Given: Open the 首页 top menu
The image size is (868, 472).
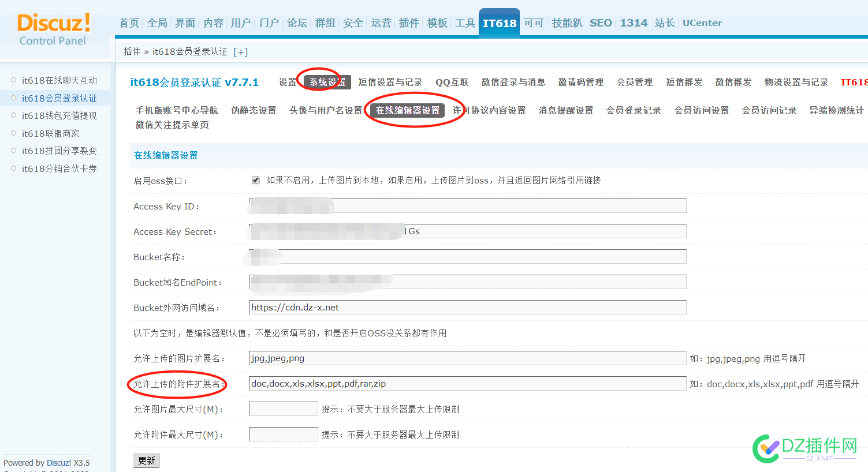Looking at the screenshot, I should point(129,23).
